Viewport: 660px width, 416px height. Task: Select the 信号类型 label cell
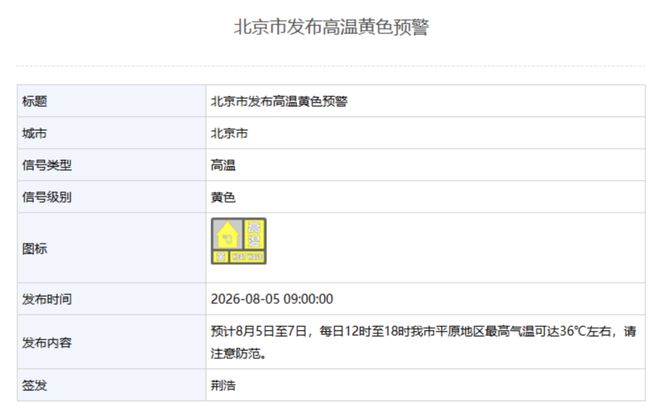pos(112,165)
